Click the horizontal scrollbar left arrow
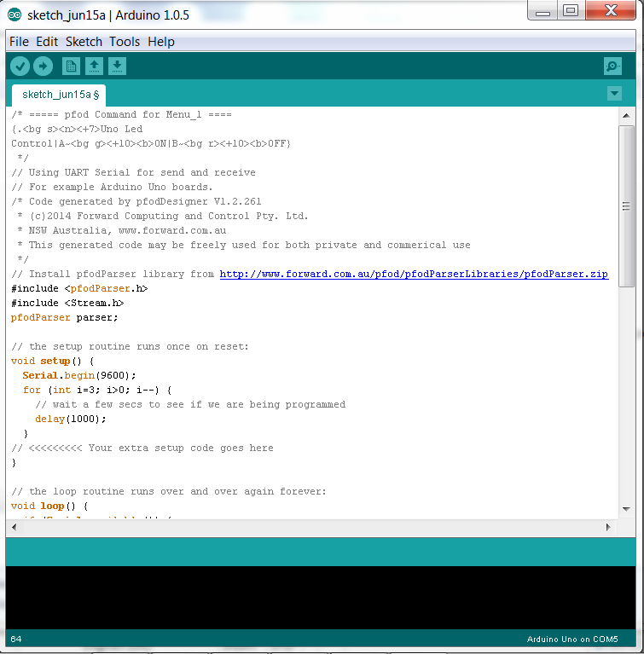Screen dimensions: 644x654 (x=15, y=527)
